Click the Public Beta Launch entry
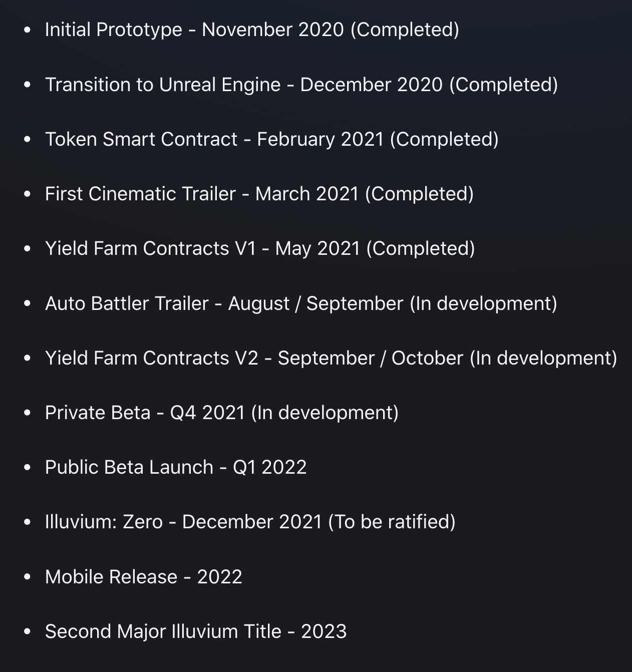 (176, 467)
